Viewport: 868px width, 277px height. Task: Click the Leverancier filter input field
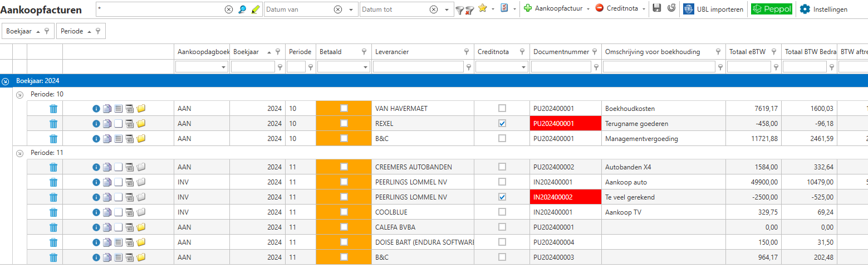[418, 67]
